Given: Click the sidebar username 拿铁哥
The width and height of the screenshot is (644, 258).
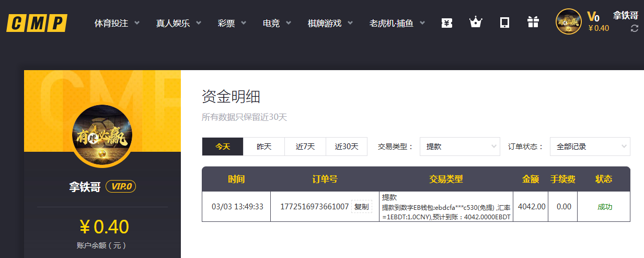Looking at the screenshot, I should (x=85, y=187).
